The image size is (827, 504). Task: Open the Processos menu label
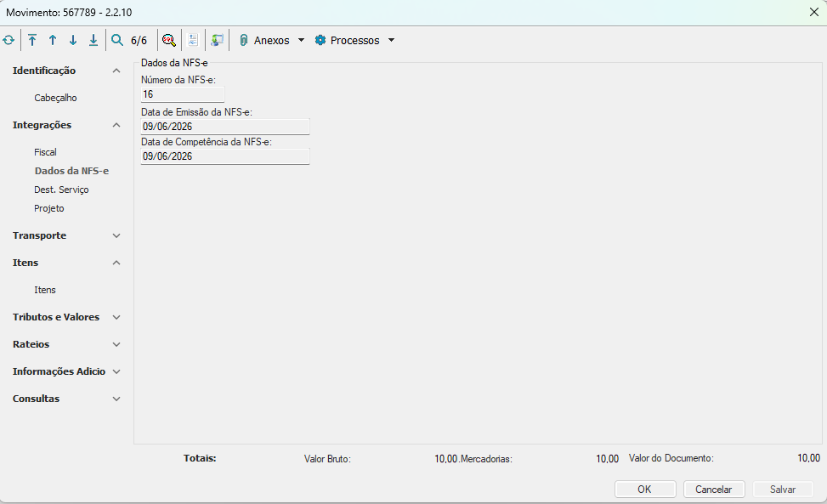pyautogui.click(x=355, y=40)
